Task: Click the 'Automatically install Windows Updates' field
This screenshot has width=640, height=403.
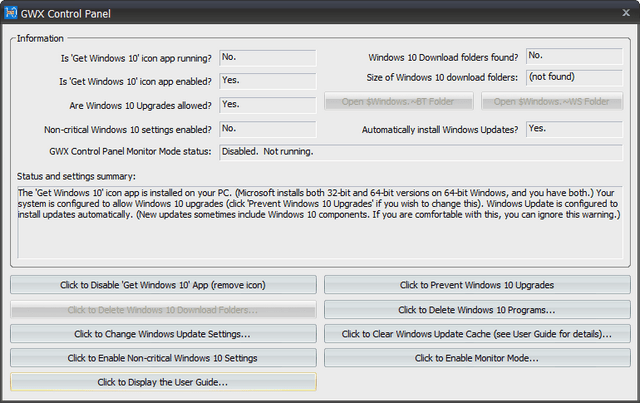Action: 574,129
